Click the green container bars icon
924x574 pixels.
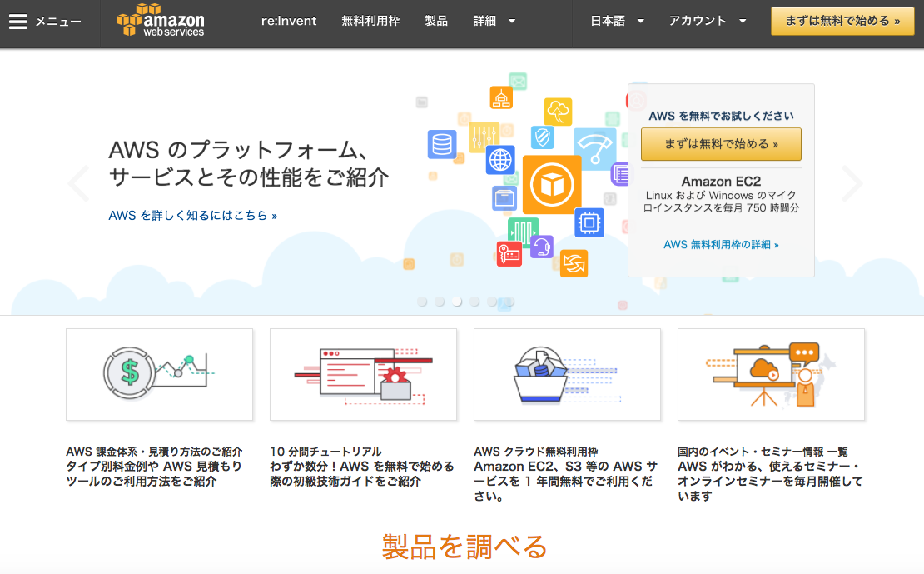[x=523, y=232]
